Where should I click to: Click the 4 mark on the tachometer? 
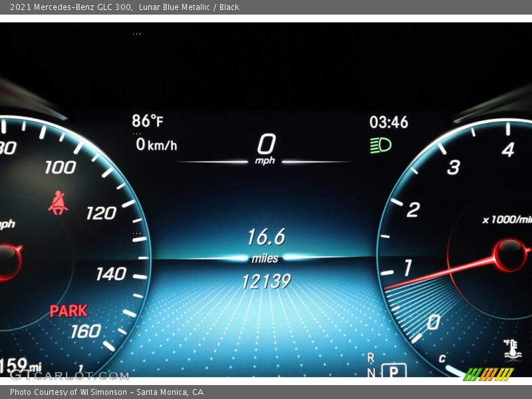coord(508,150)
